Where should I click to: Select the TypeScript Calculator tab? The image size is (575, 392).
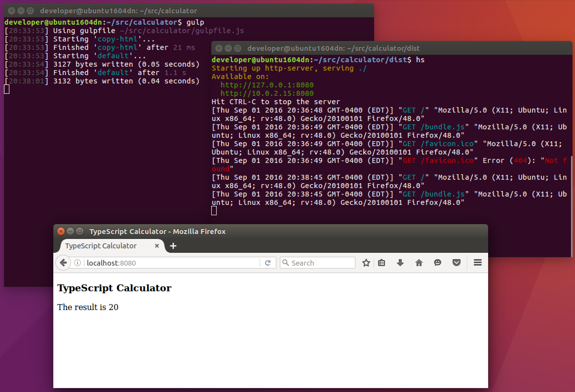(x=101, y=246)
